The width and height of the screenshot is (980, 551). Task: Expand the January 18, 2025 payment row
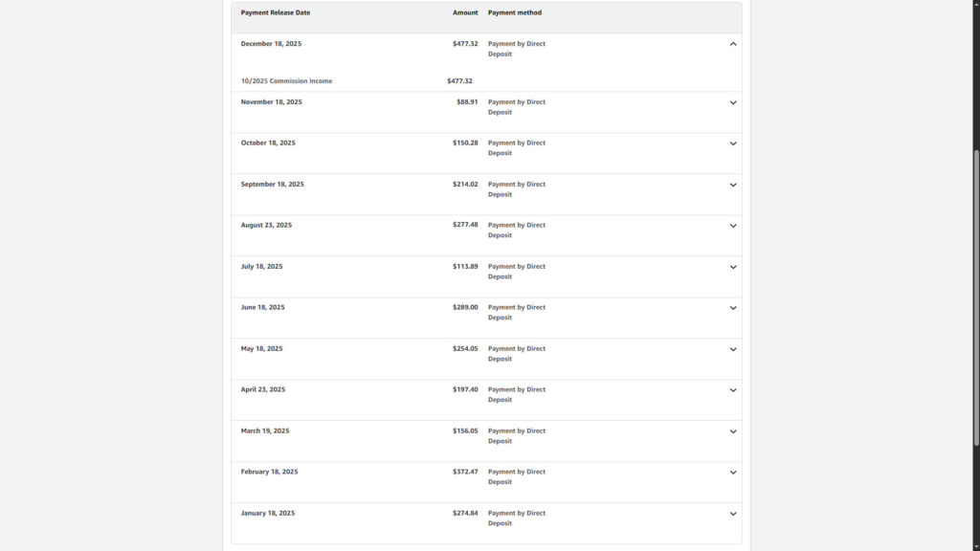733,514
